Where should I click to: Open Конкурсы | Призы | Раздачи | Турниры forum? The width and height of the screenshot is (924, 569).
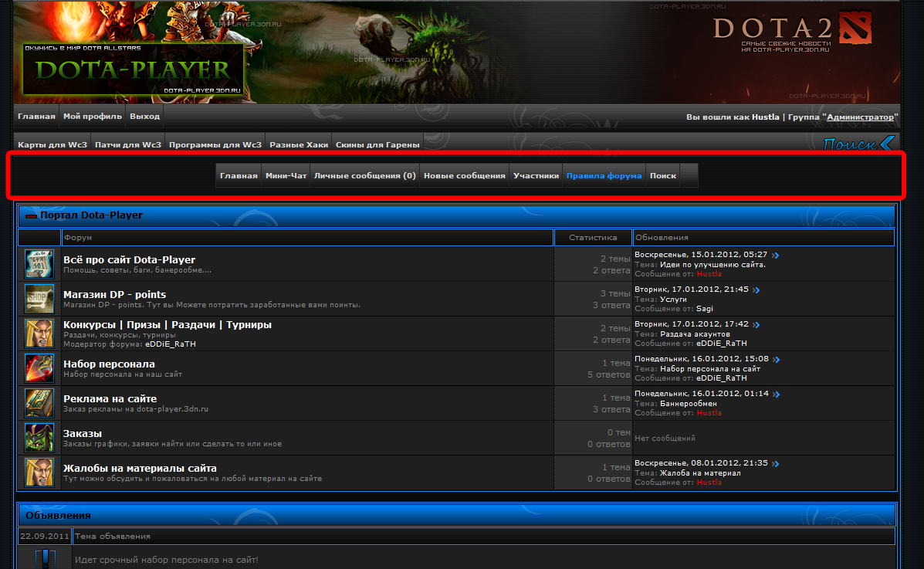point(168,324)
